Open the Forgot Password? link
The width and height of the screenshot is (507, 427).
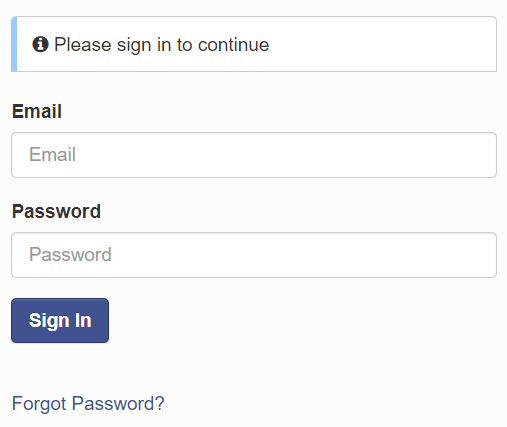(88, 403)
